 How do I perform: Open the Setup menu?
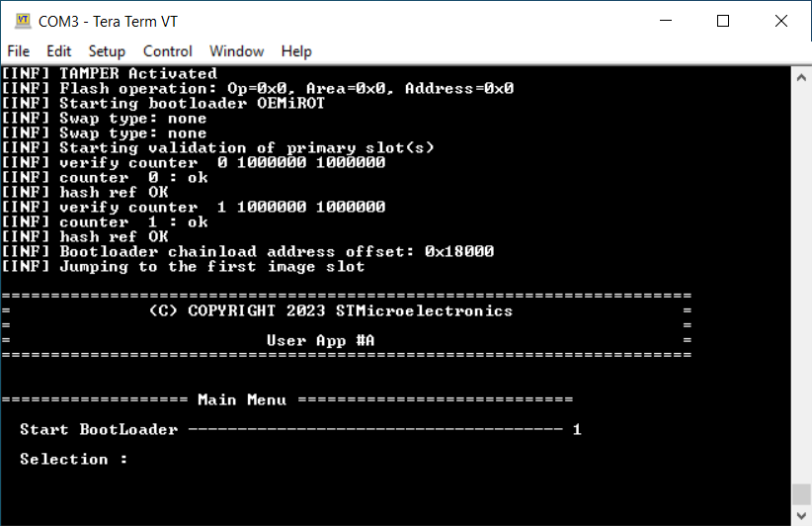[107, 51]
